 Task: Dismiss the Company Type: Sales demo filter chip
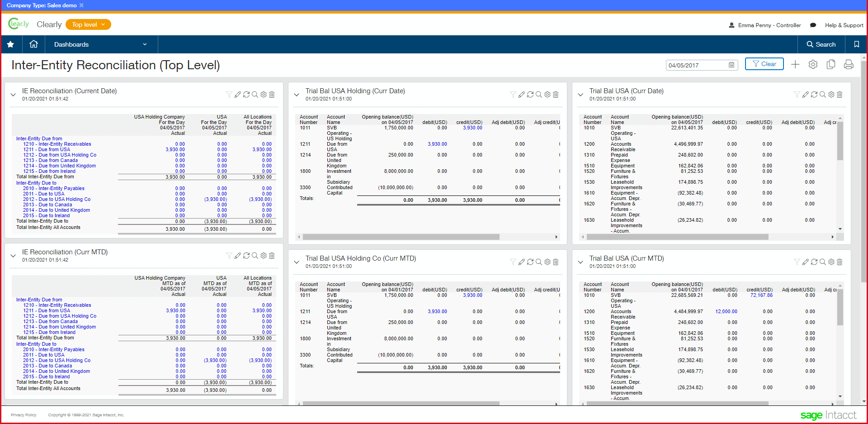(81, 5)
